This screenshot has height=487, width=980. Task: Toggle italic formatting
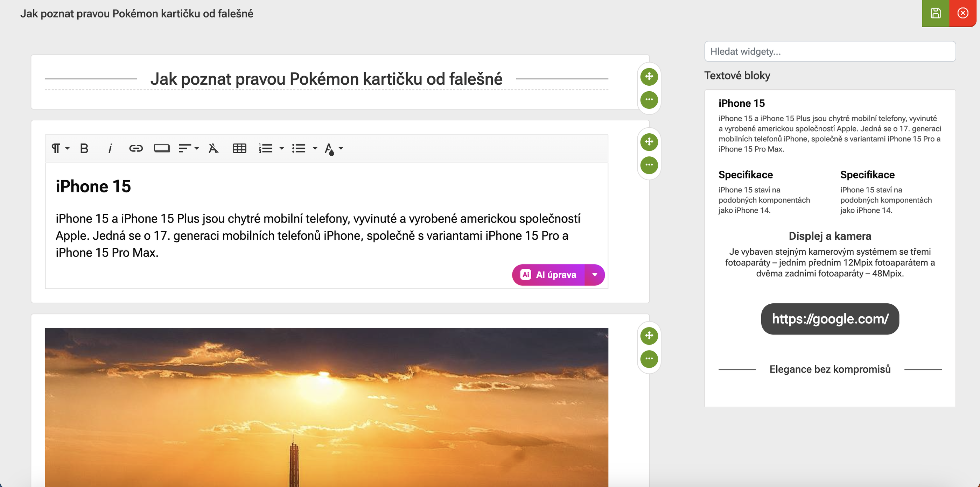pyautogui.click(x=110, y=148)
